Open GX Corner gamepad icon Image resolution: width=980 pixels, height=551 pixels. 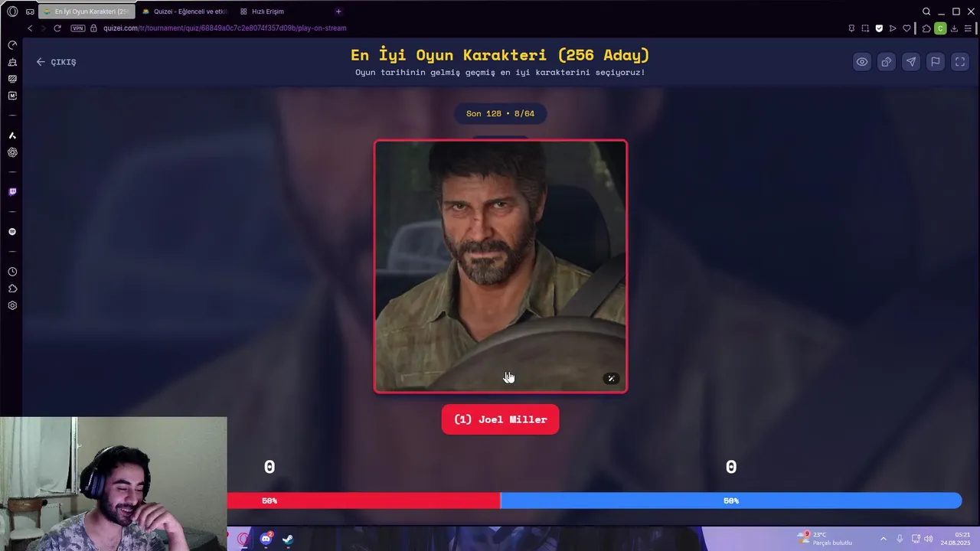(30, 11)
